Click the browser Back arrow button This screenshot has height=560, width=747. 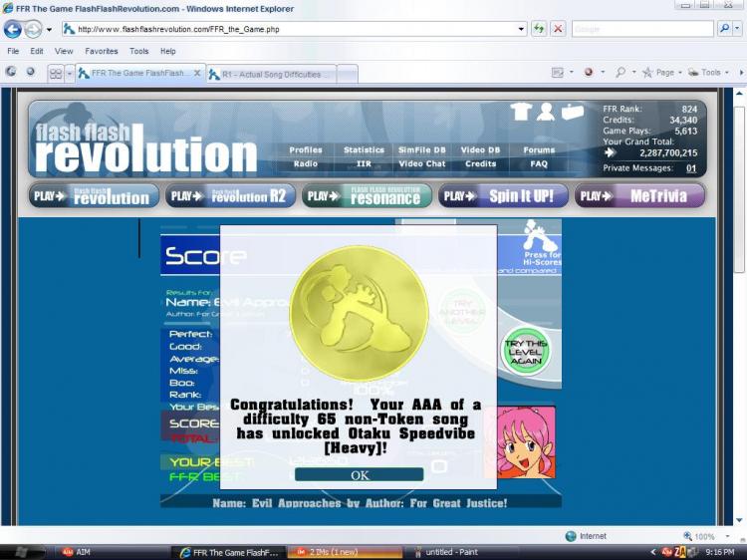click(13, 30)
